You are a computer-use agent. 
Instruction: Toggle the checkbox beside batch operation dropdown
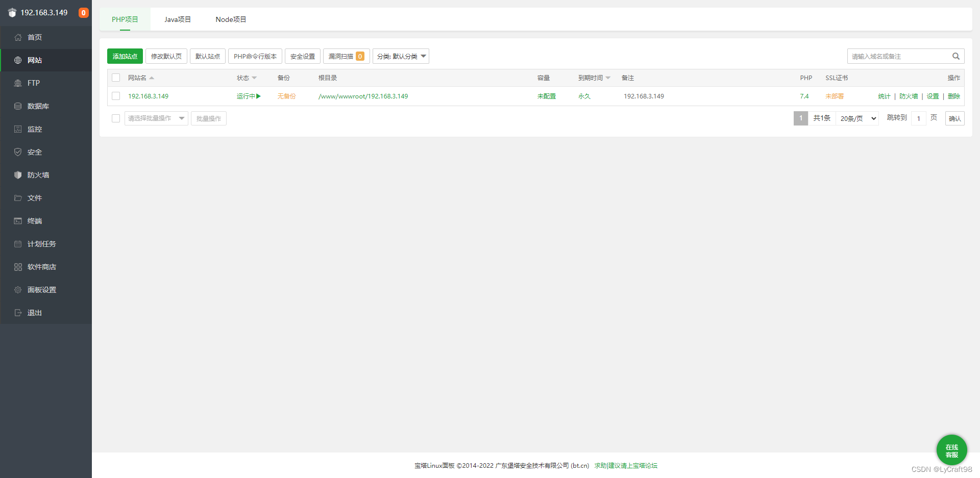click(116, 118)
